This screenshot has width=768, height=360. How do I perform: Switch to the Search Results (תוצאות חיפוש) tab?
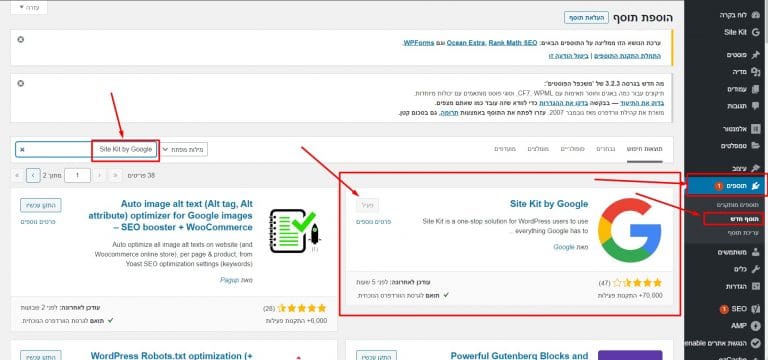645,148
